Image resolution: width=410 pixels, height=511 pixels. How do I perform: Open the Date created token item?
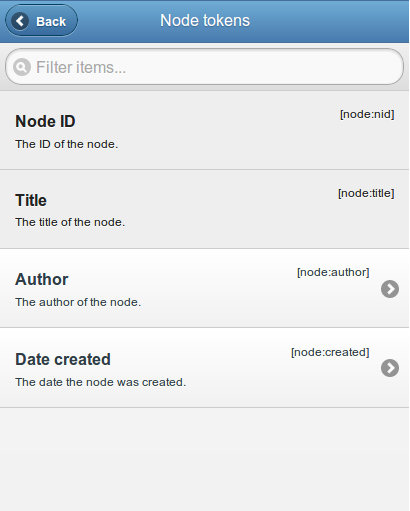(205, 368)
